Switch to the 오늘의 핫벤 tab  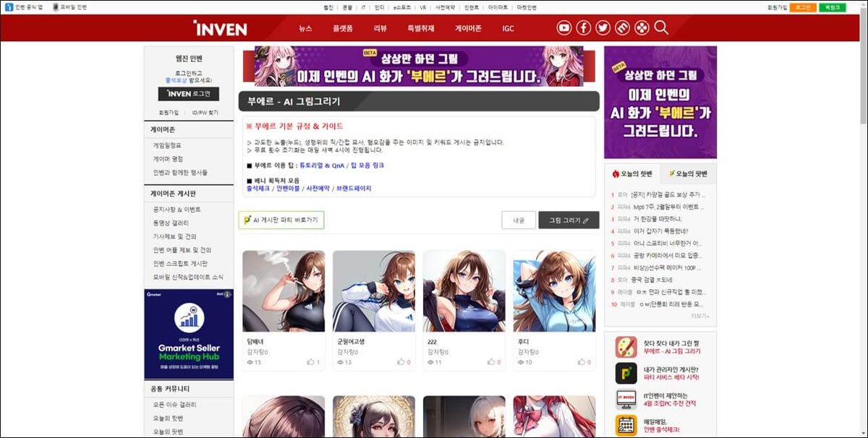[632, 173]
